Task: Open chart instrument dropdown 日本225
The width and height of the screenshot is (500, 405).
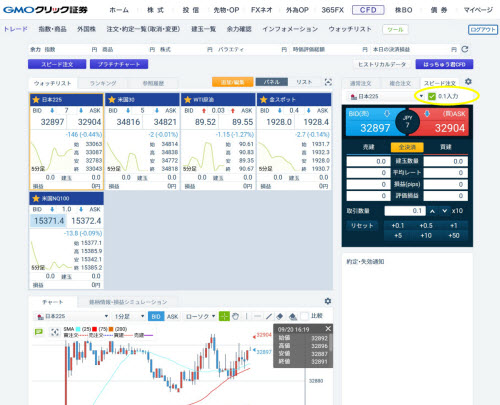Action: 72,316
